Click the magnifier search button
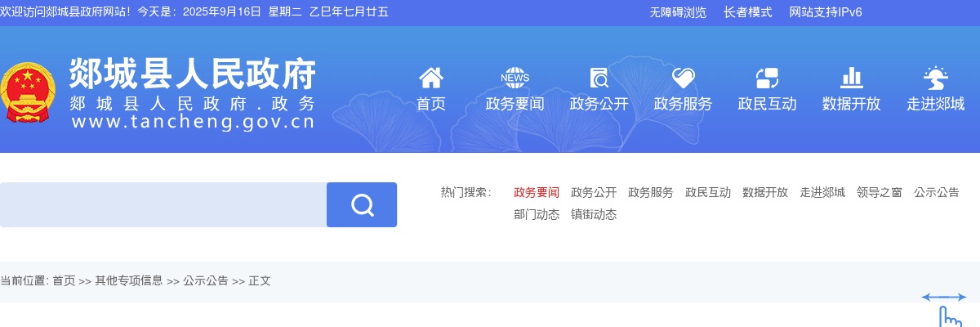Screen dimensions: 980x327 (362, 204)
